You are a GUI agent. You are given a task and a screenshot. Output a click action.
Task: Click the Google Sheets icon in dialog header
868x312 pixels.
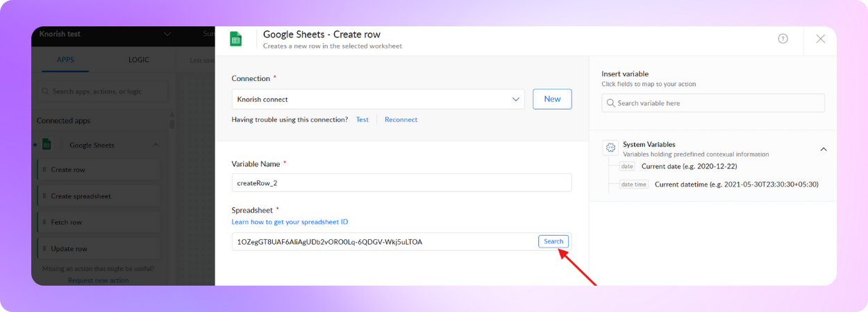tap(236, 40)
